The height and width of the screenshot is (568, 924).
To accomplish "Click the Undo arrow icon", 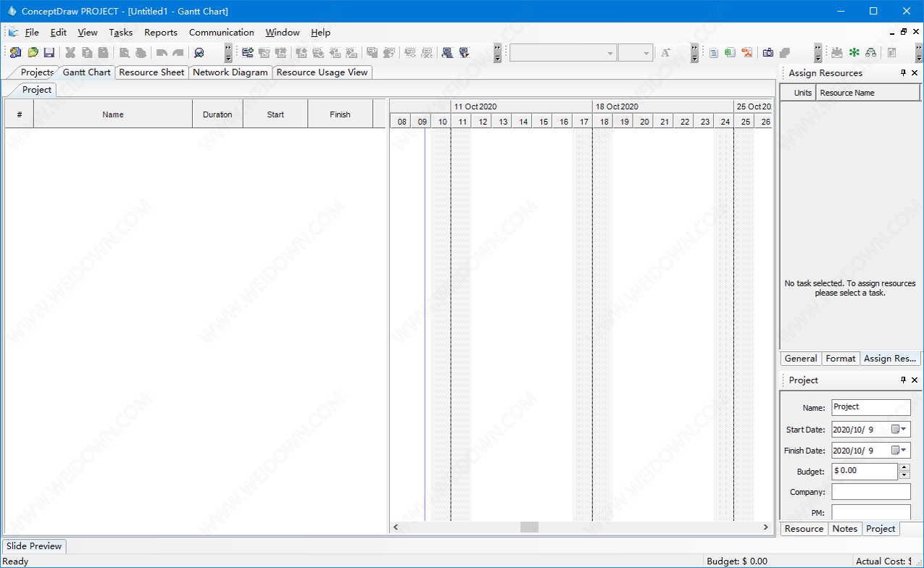I will pos(162,52).
